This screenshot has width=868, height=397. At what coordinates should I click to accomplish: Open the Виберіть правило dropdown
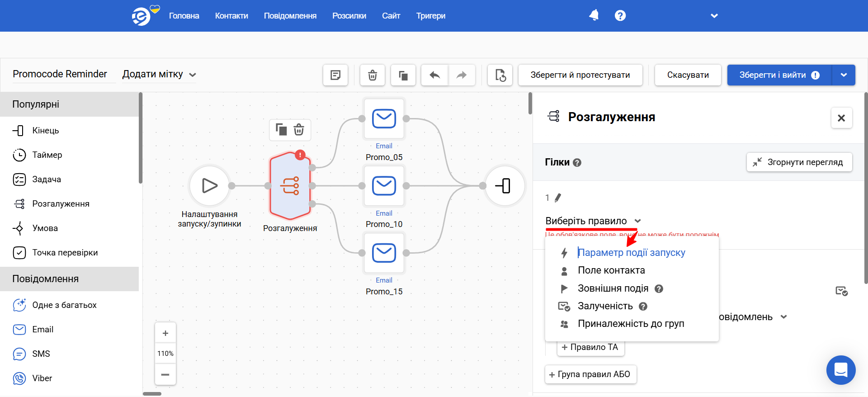point(593,221)
